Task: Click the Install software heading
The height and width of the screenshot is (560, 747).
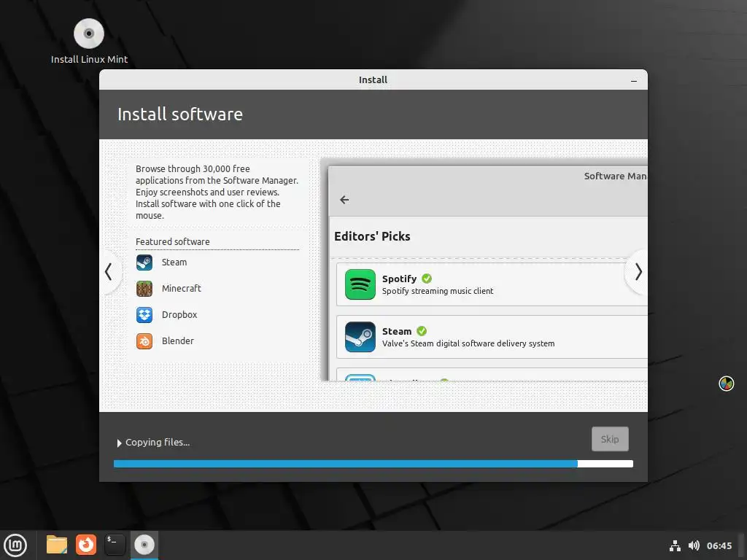Action: click(180, 114)
